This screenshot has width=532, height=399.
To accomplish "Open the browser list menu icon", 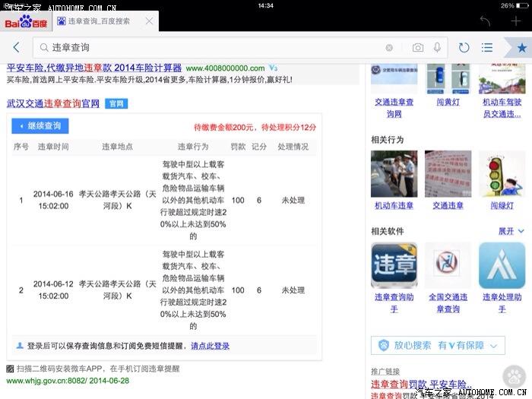I will click(487, 47).
